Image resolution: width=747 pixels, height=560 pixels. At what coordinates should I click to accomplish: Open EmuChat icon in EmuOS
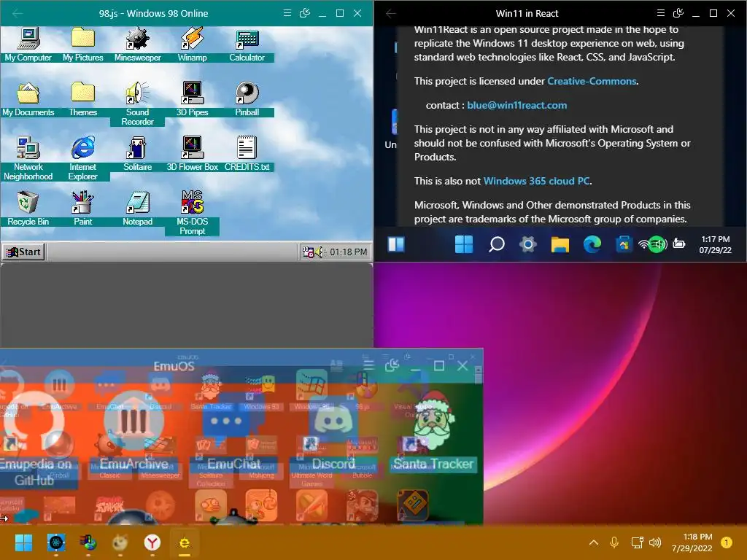[234, 431]
